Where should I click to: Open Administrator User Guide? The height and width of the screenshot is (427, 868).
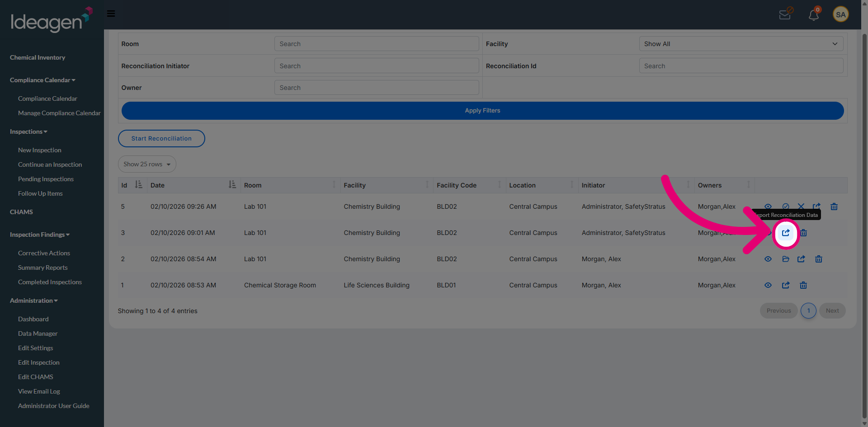pos(53,406)
